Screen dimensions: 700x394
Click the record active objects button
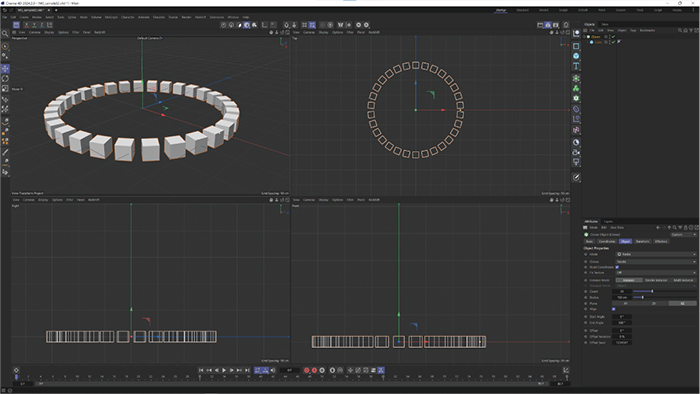[x=307, y=370]
